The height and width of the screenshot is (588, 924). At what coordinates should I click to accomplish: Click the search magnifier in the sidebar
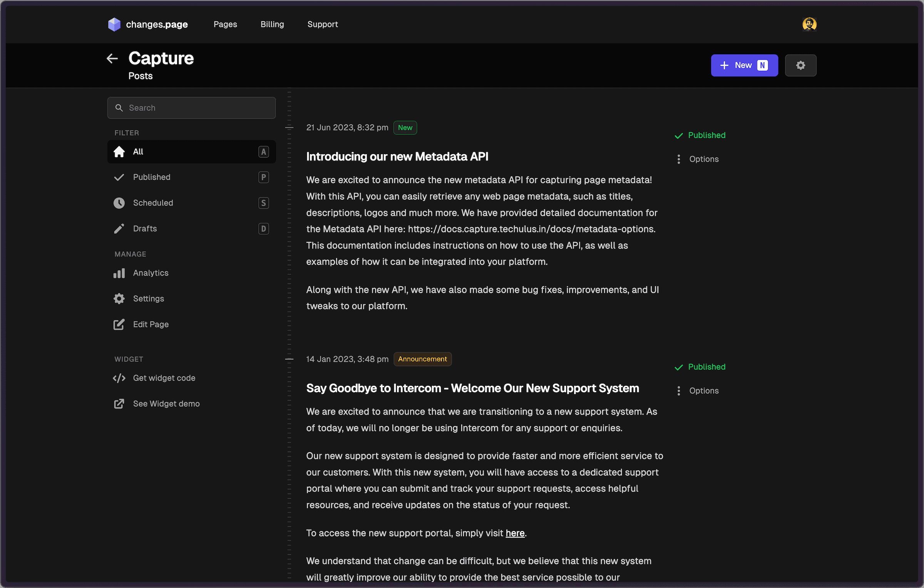pyautogui.click(x=119, y=108)
